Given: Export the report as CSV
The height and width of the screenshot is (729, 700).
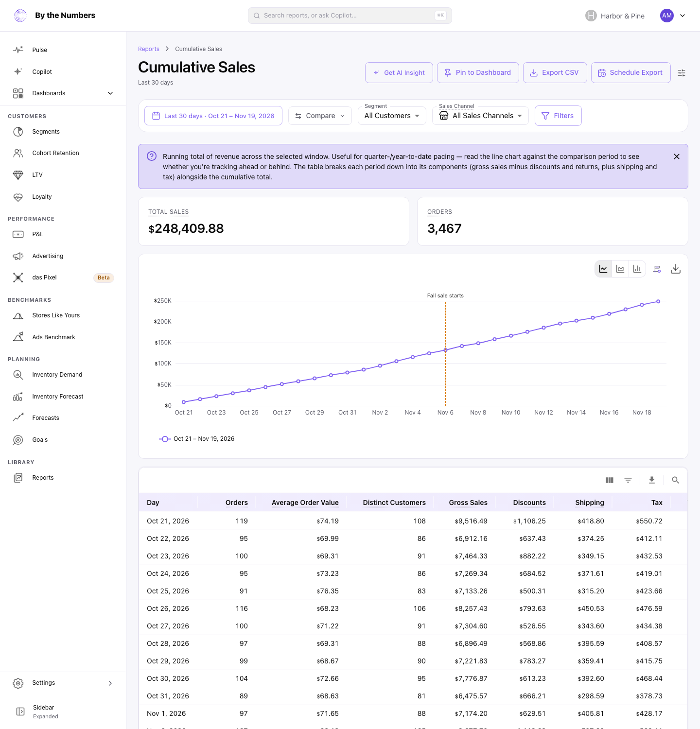Looking at the screenshot, I should [x=555, y=73].
